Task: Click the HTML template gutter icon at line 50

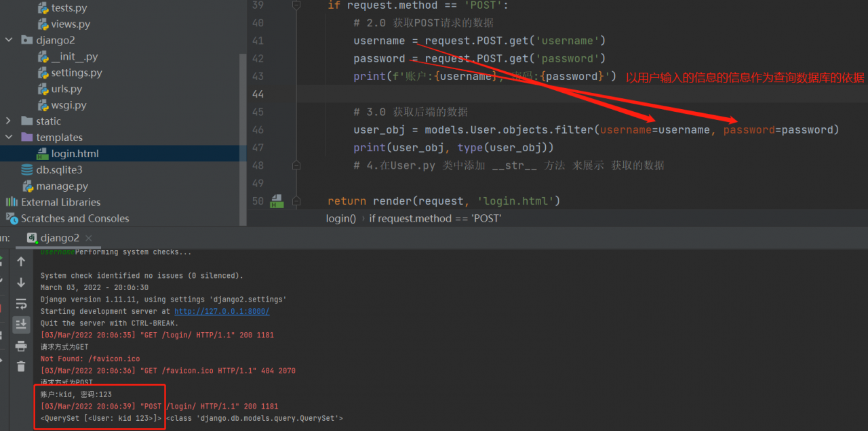Action: pyautogui.click(x=276, y=201)
